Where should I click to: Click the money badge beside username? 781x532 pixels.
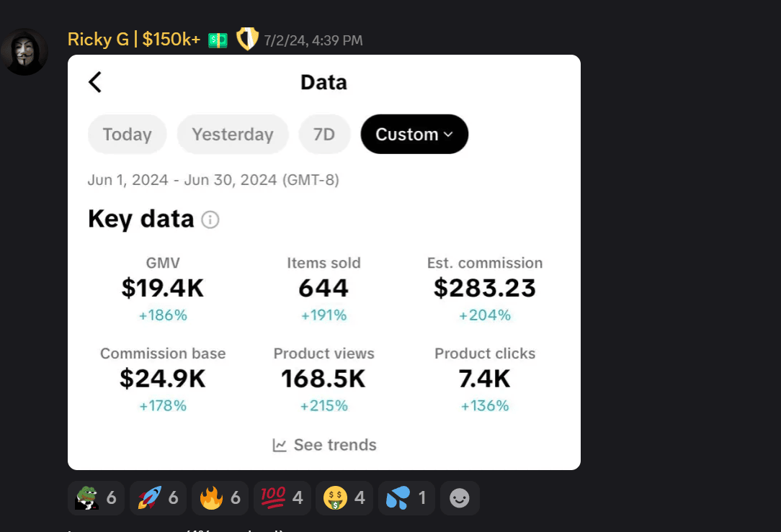[x=218, y=40]
